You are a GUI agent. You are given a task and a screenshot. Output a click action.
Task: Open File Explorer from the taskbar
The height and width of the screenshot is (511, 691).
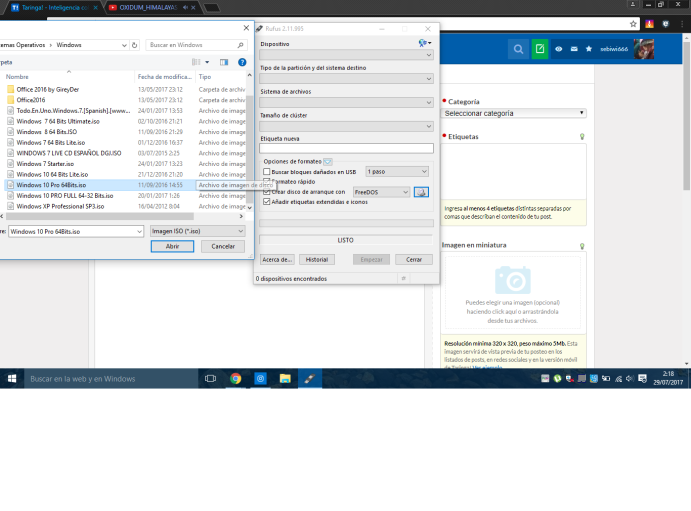[285, 378]
